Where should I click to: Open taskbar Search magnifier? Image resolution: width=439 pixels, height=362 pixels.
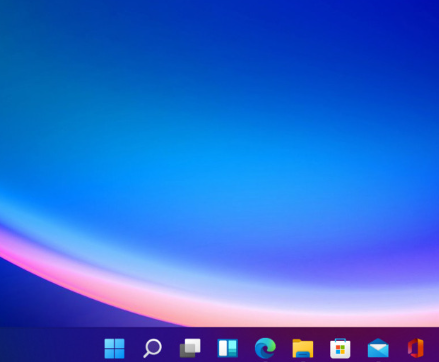(152, 348)
